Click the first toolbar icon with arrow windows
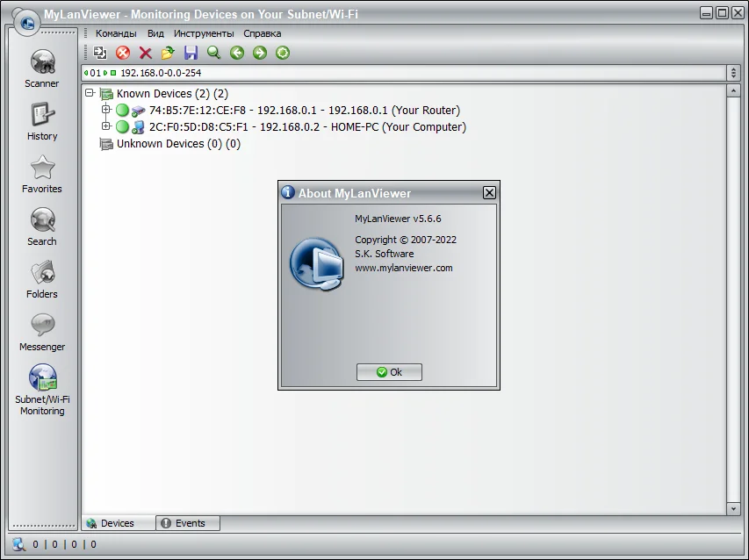Viewport: 749px width, 560px height. coord(100,53)
